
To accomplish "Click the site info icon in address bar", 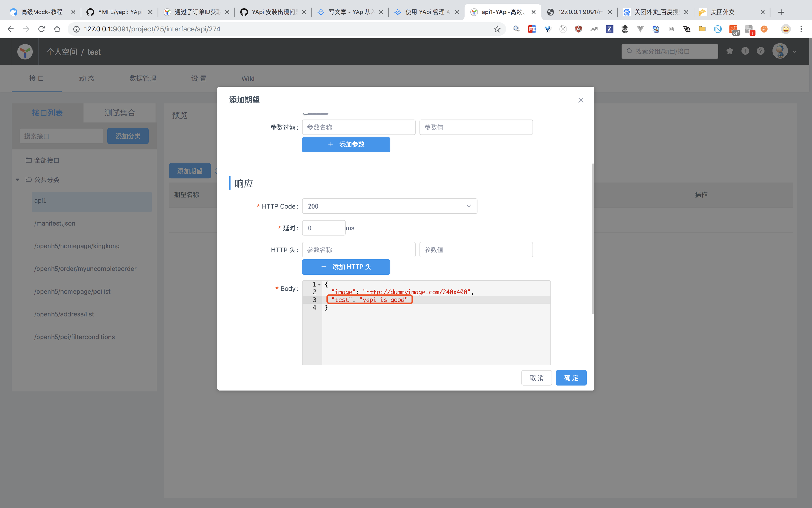I will point(77,29).
